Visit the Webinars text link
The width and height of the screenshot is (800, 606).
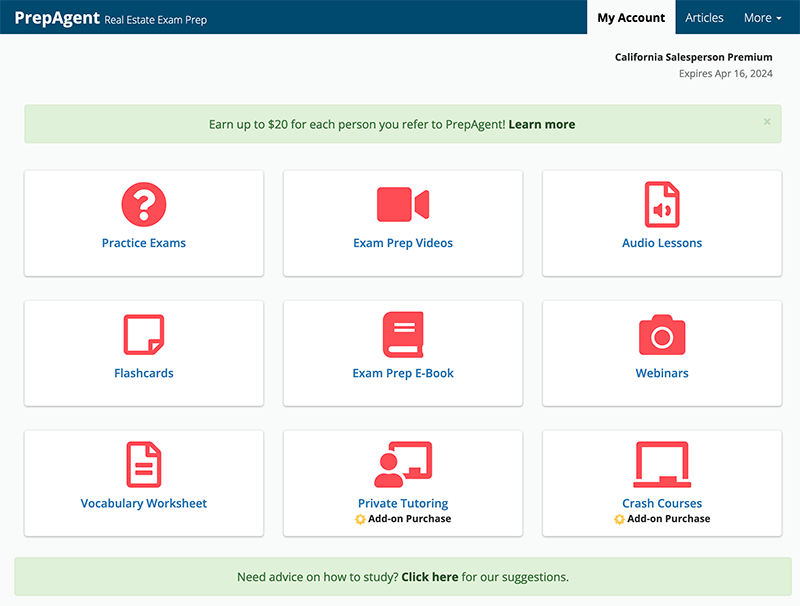(662, 373)
